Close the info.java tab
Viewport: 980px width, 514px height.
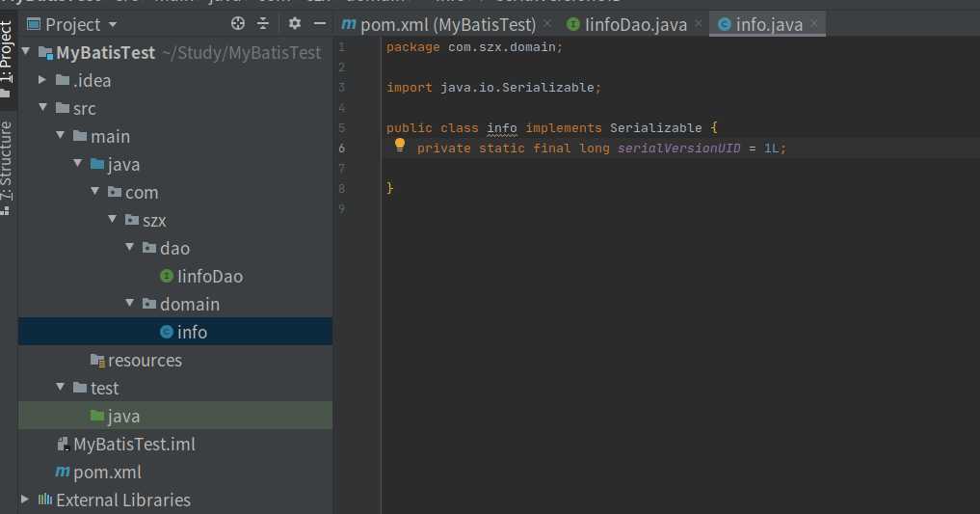click(813, 23)
